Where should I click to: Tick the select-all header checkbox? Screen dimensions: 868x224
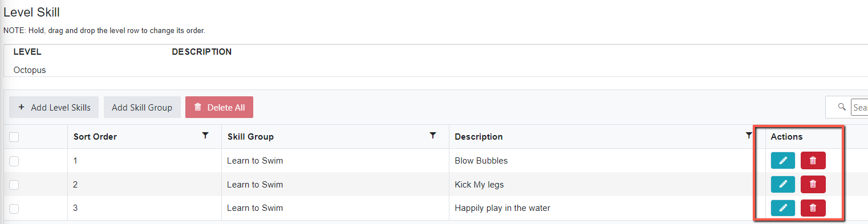14,137
